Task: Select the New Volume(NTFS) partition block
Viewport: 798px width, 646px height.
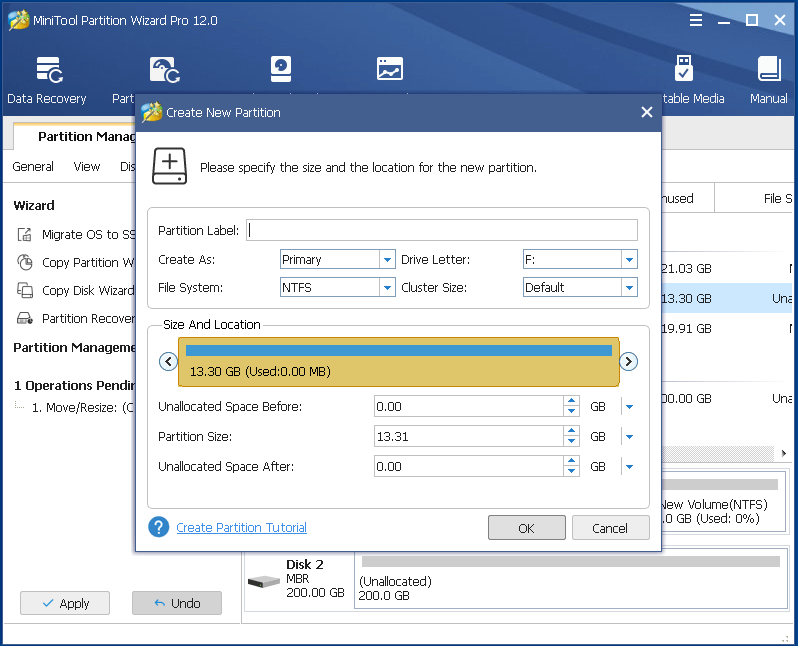Action: (723, 503)
